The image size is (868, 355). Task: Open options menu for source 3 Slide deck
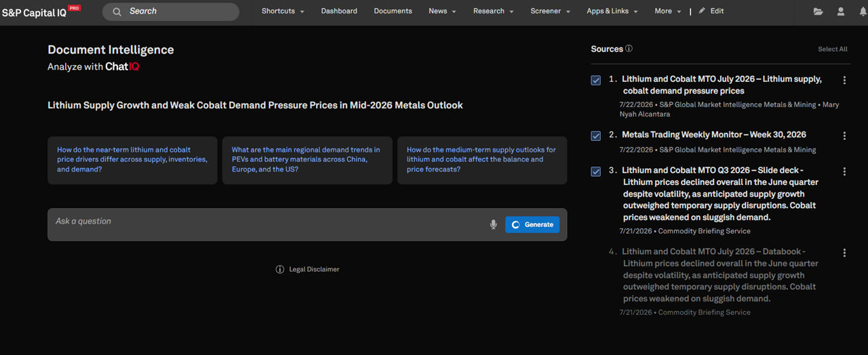tap(844, 171)
